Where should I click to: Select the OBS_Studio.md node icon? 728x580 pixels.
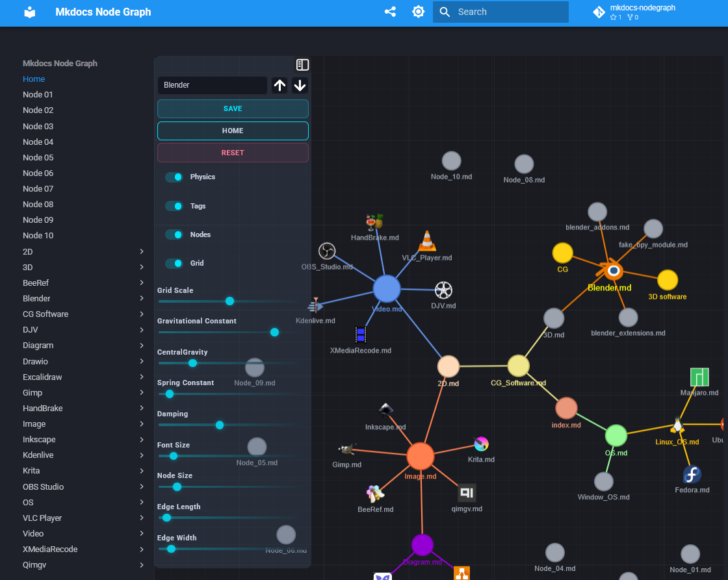pos(327,251)
